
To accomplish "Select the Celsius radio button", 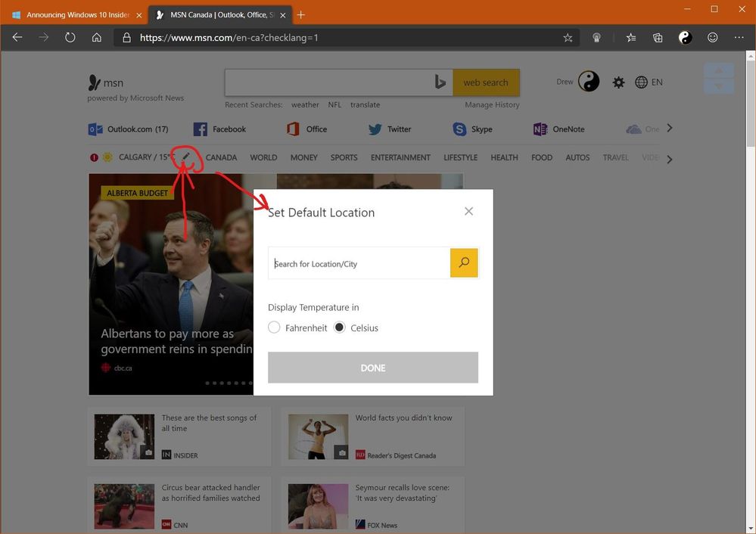I will tap(340, 328).
